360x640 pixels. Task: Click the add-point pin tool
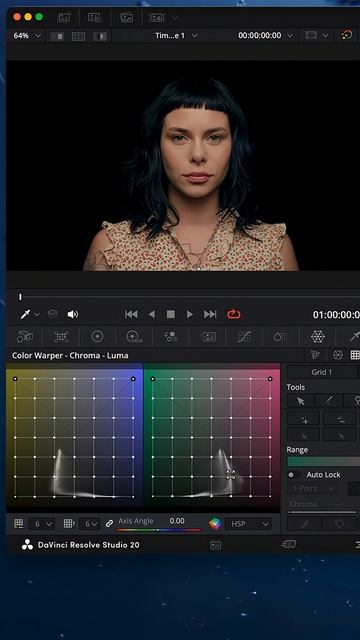pyautogui.click(x=304, y=419)
